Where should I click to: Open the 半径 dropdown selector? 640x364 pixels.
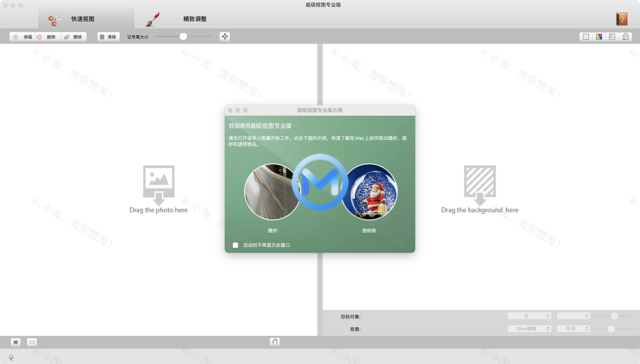click(573, 328)
